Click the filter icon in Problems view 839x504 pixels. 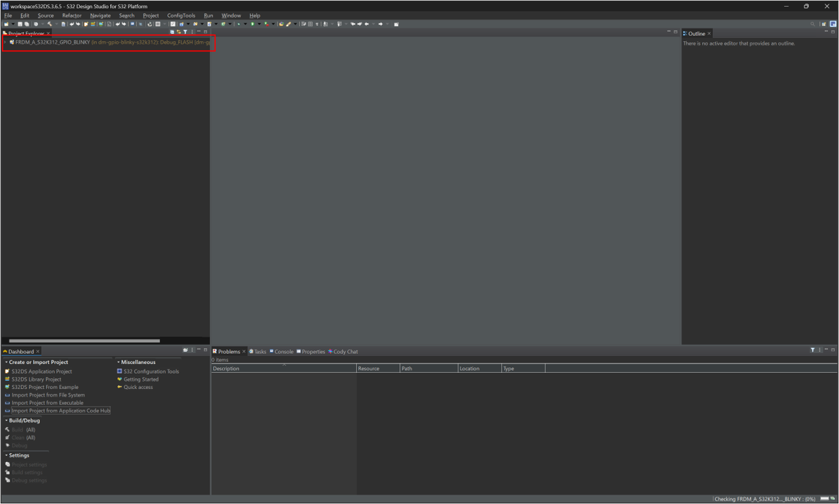pyautogui.click(x=813, y=350)
